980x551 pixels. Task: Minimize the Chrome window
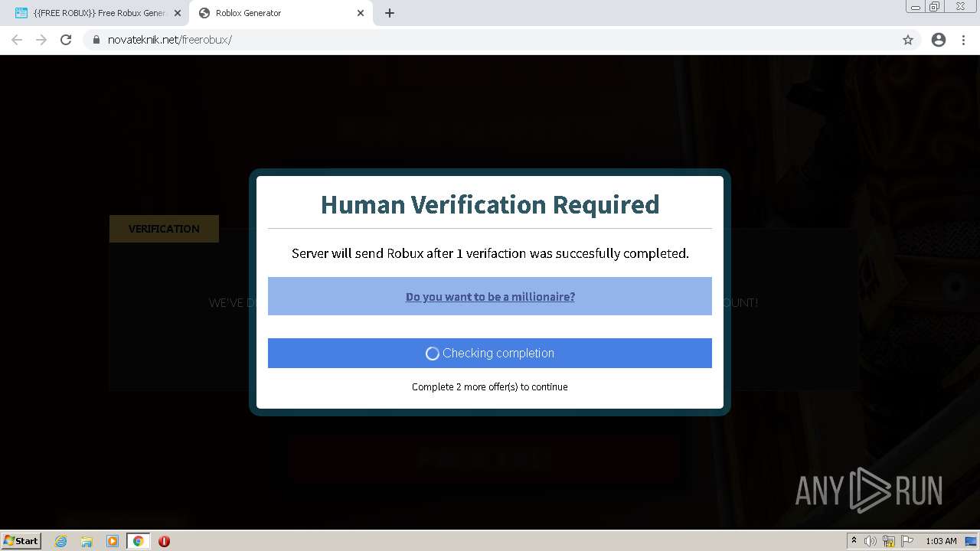point(915,7)
